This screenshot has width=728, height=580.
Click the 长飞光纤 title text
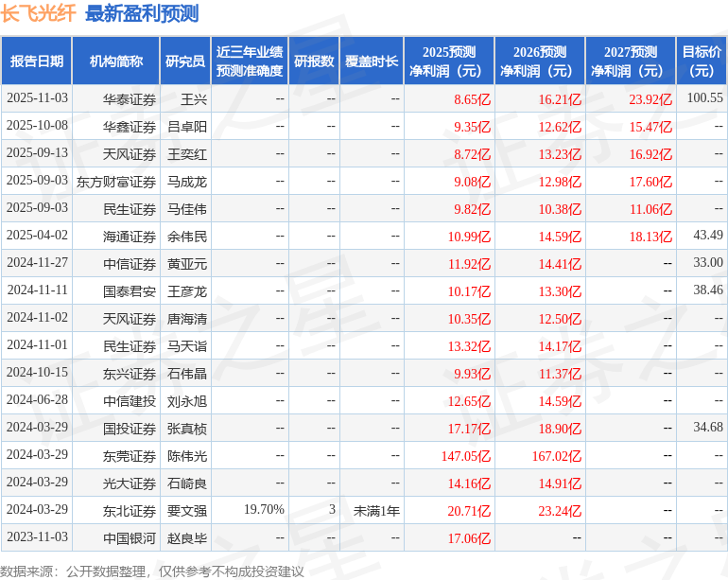tap(38, 13)
